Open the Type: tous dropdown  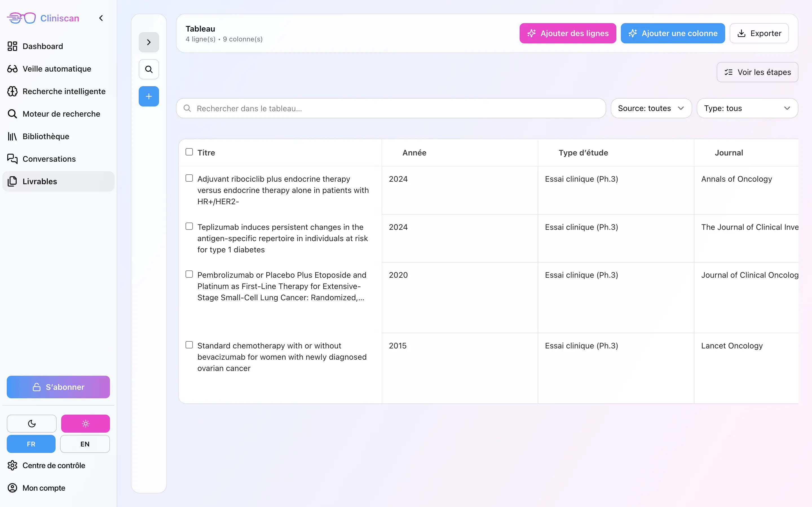click(x=747, y=108)
